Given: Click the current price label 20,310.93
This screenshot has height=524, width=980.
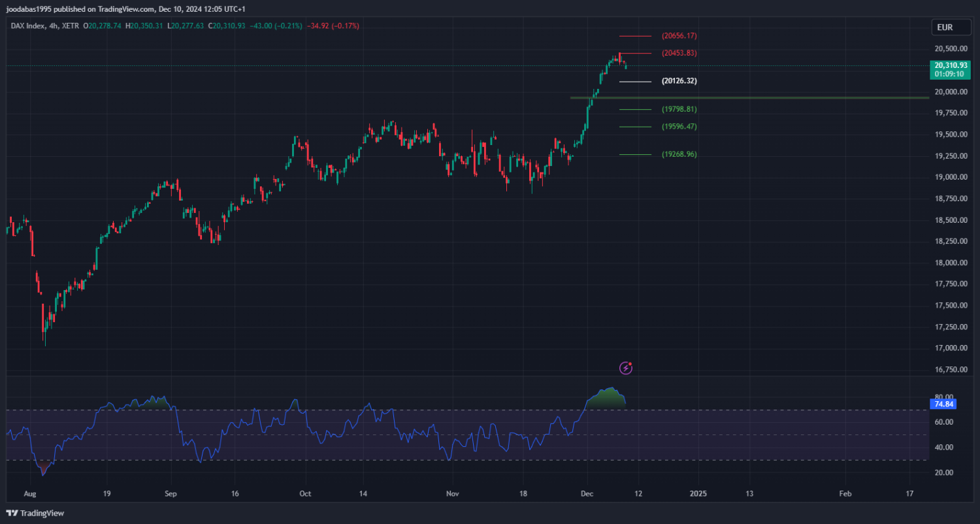Looking at the screenshot, I should click(x=951, y=65).
